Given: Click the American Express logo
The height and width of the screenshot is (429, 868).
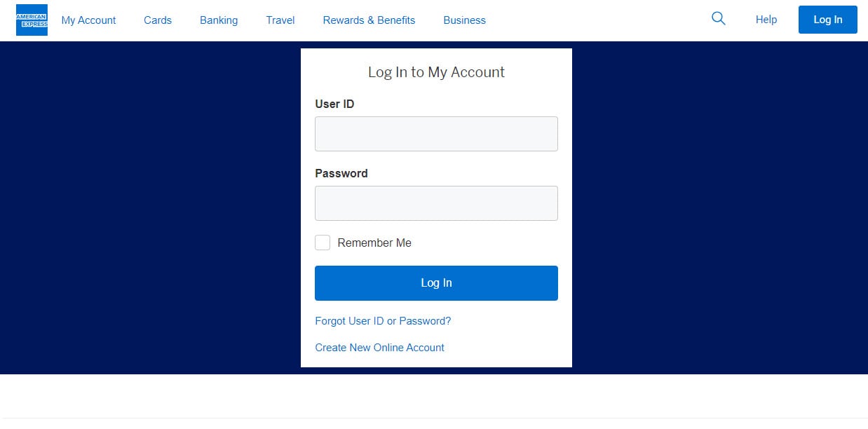Looking at the screenshot, I should point(32,20).
